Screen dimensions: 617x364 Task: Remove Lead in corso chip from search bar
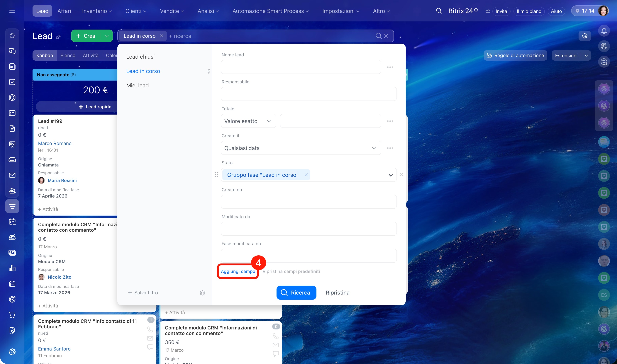[x=161, y=36]
